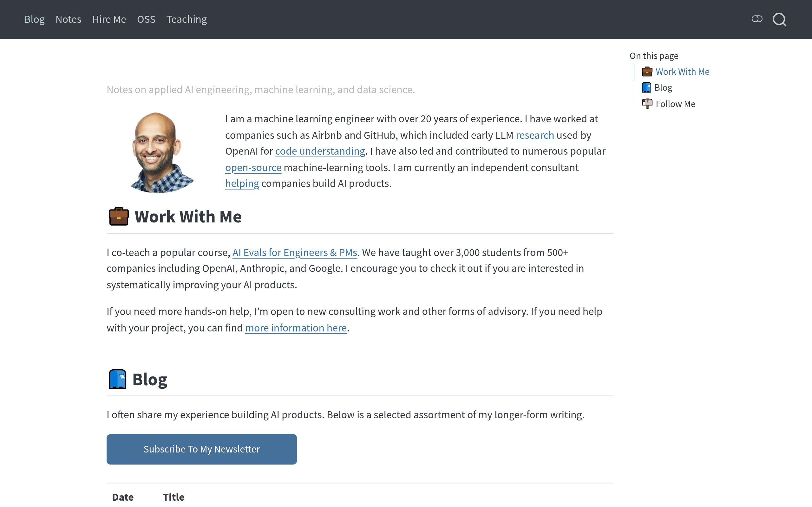Open the more information here link
This screenshot has height=507, width=812.
coord(296,328)
